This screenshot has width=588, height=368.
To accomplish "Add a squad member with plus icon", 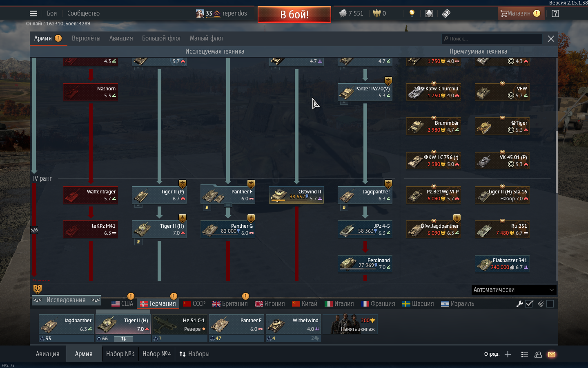I will coord(508,355).
